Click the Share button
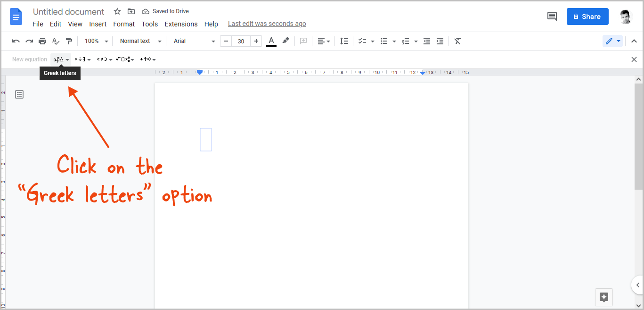The image size is (644, 310). pos(587,16)
